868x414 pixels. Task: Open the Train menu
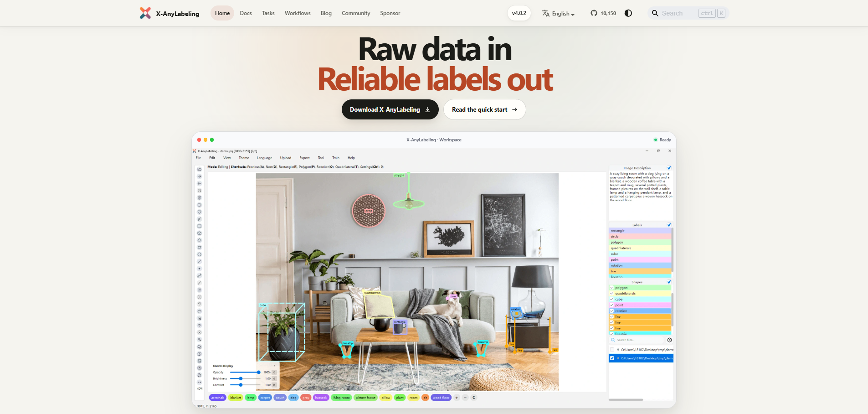coord(336,158)
